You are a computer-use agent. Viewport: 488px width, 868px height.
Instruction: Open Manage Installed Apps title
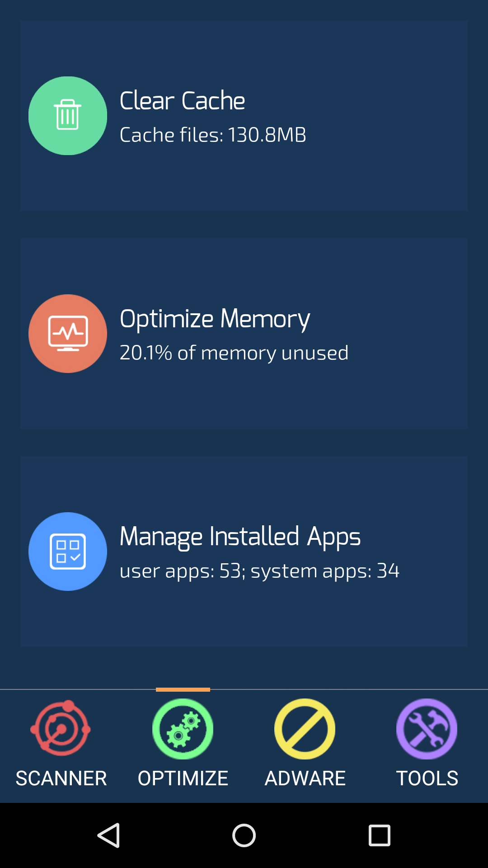[240, 538]
